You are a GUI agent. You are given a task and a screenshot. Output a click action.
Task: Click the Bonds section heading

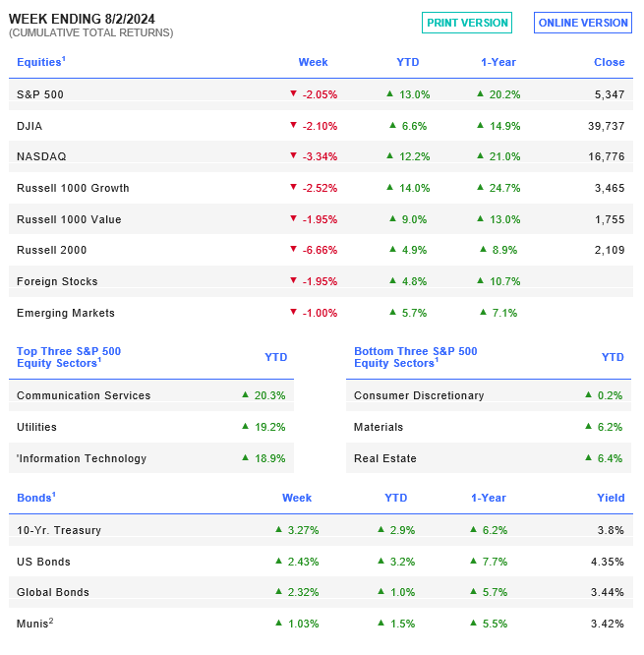36,498
